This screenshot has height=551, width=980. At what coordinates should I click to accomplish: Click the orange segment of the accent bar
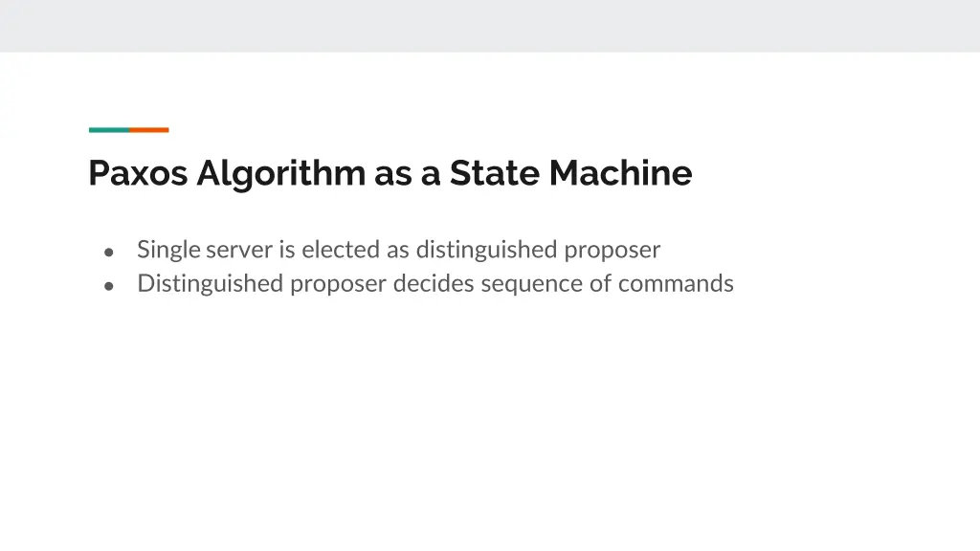149,129
